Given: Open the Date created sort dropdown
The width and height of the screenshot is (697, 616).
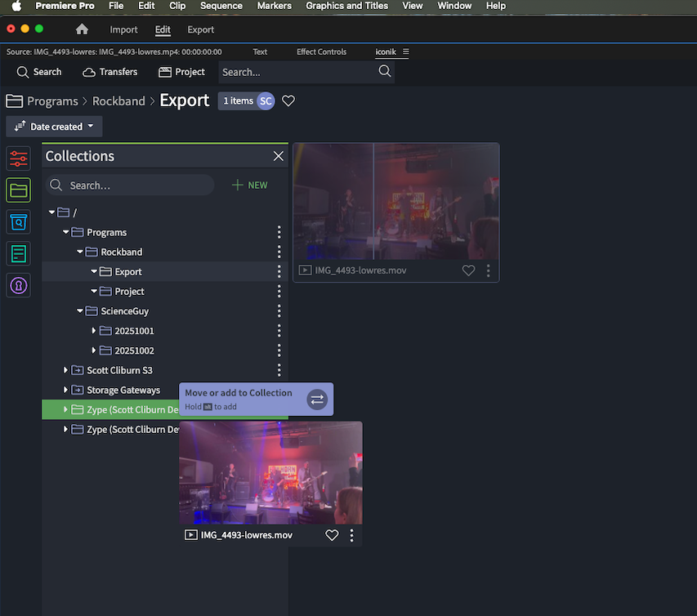Looking at the screenshot, I should [54, 127].
